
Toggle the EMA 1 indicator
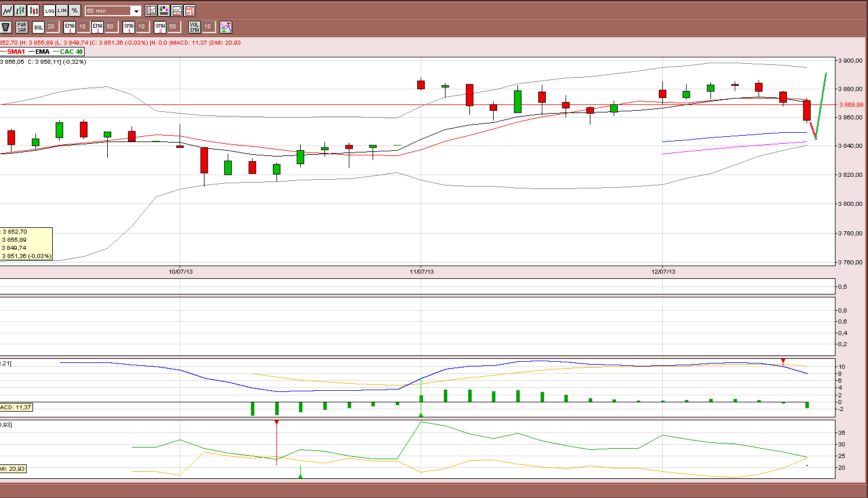(70, 27)
